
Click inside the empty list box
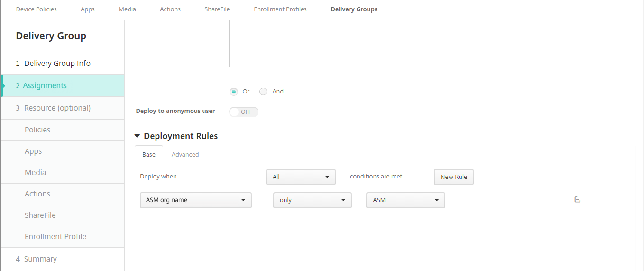[307, 45]
